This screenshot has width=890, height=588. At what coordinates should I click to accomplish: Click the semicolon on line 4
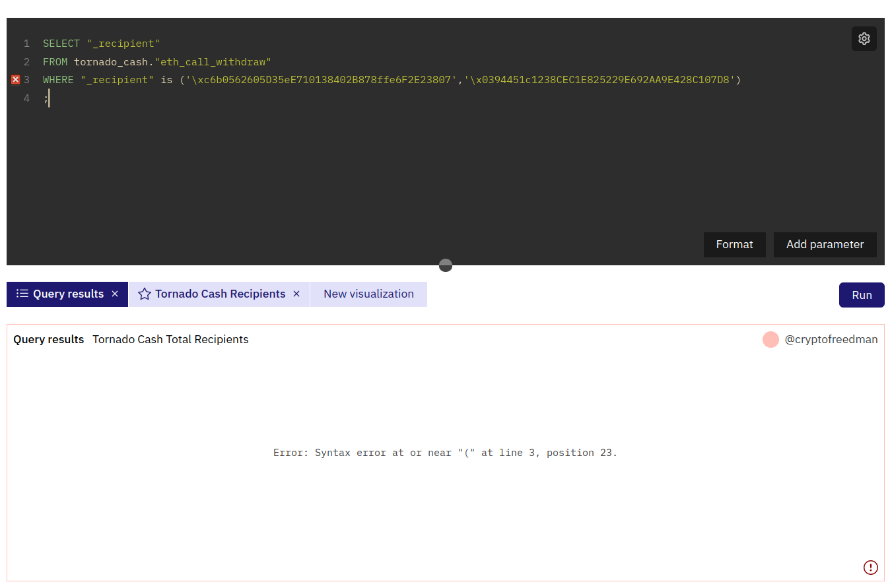tap(46, 98)
